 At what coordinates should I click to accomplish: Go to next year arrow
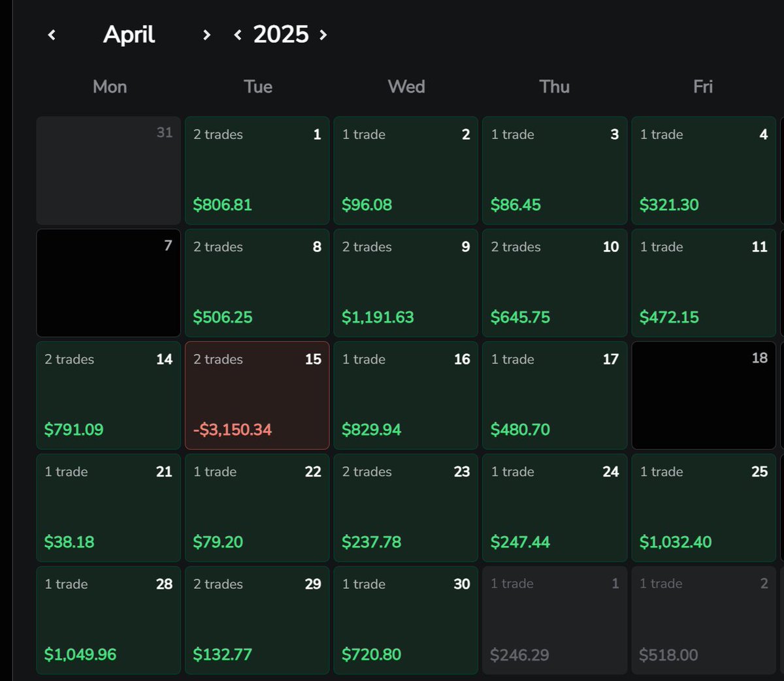[x=323, y=35]
